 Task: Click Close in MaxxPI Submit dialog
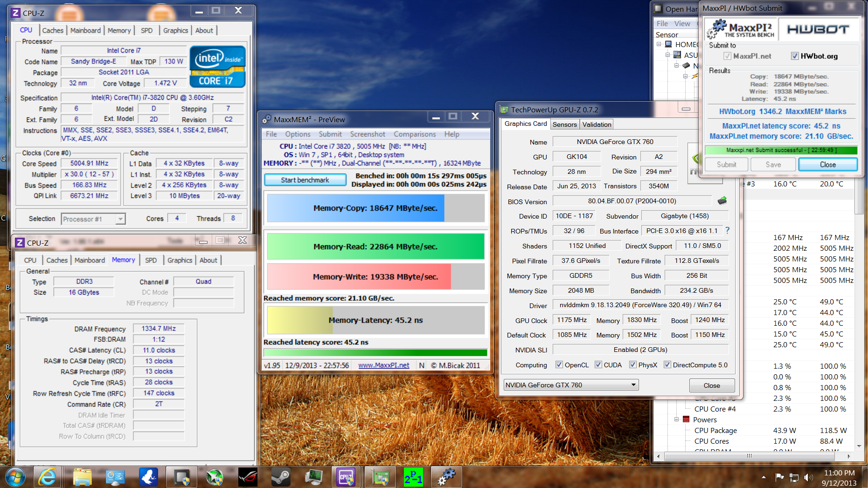click(828, 165)
